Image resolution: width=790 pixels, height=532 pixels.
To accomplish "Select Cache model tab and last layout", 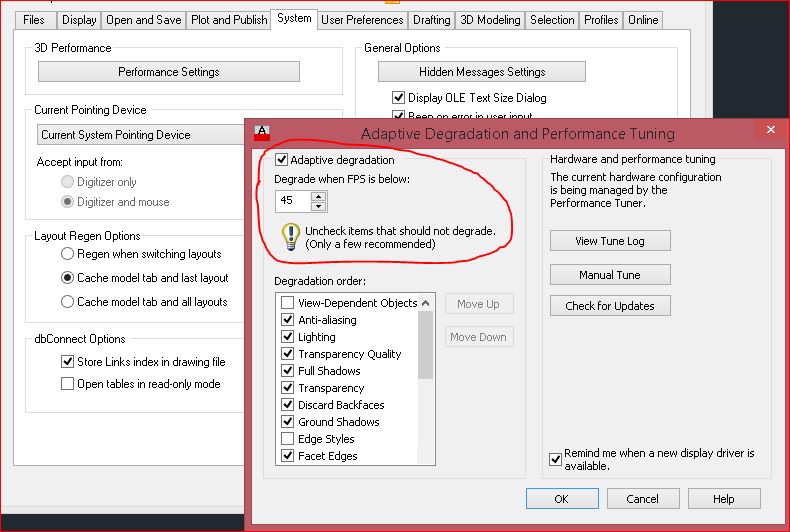I will coord(67,278).
